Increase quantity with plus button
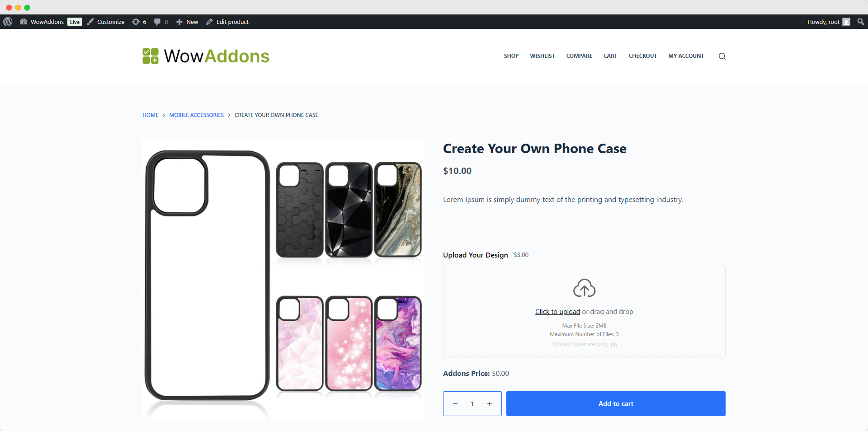This screenshot has height=431, width=868. click(x=489, y=404)
